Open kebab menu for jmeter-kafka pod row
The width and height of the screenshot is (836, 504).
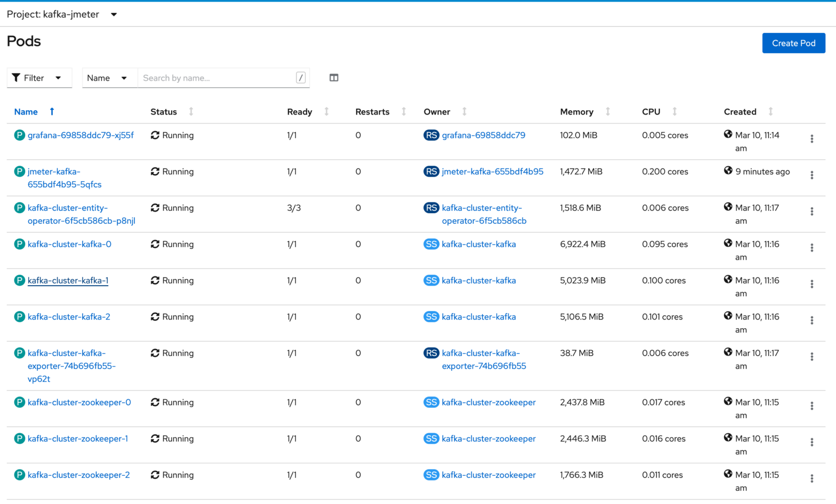[811, 175]
